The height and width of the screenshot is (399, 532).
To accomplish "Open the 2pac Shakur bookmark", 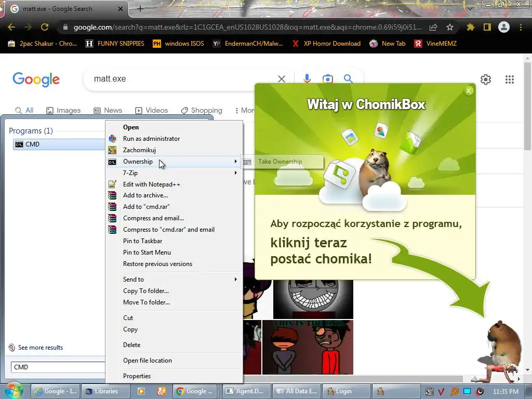I will 43,44.
